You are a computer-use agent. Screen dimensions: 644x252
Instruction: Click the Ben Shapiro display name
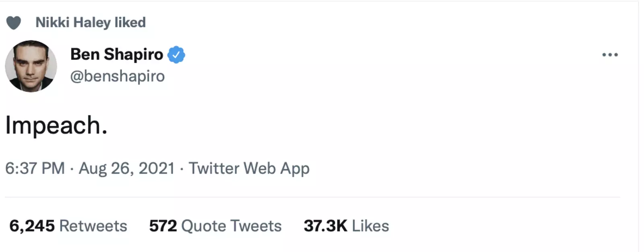coord(116,54)
